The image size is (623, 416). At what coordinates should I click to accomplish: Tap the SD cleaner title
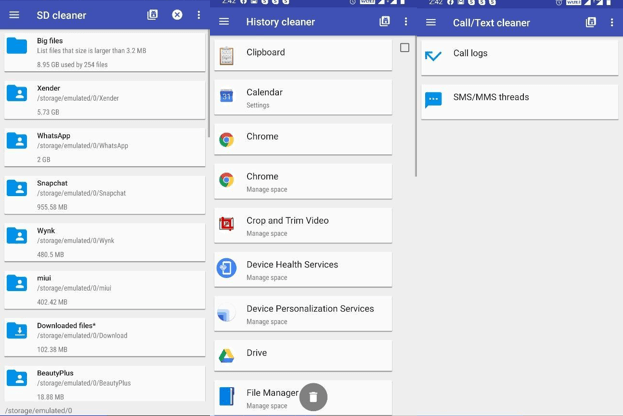pyautogui.click(x=61, y=15)
